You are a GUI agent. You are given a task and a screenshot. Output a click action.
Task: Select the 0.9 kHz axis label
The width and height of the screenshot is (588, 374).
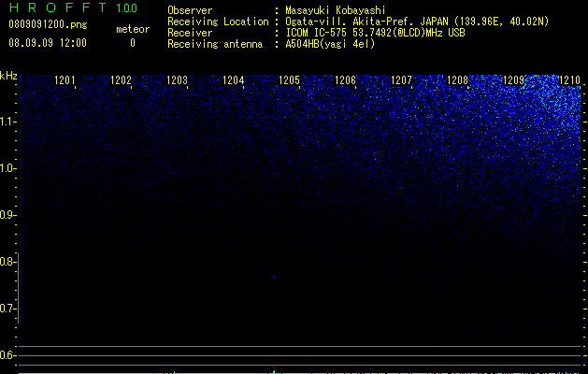tap(7, 215)
